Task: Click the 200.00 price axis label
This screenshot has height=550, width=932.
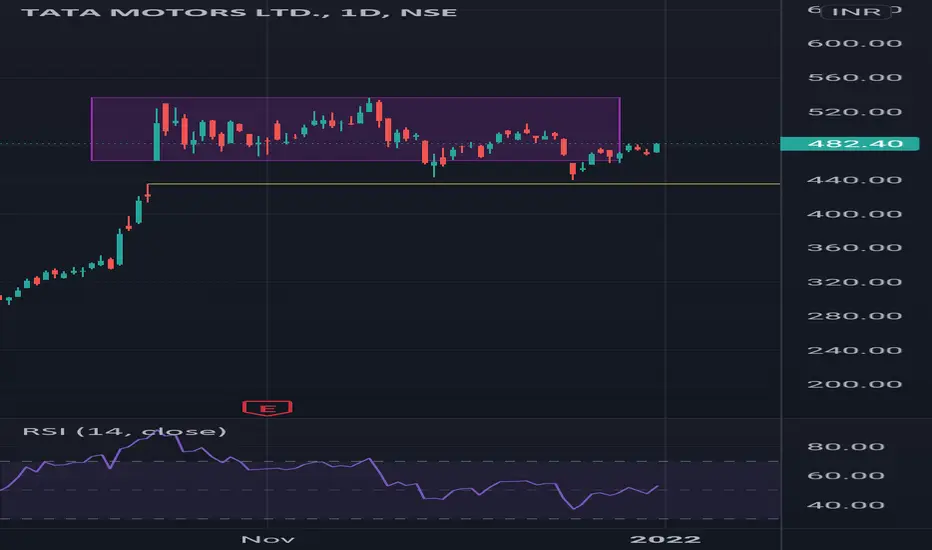Action: (854, 384)
